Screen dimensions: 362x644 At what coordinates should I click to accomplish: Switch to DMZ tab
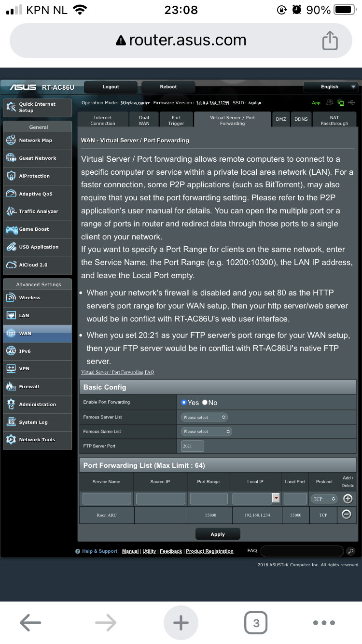click(x=281, y=119)
